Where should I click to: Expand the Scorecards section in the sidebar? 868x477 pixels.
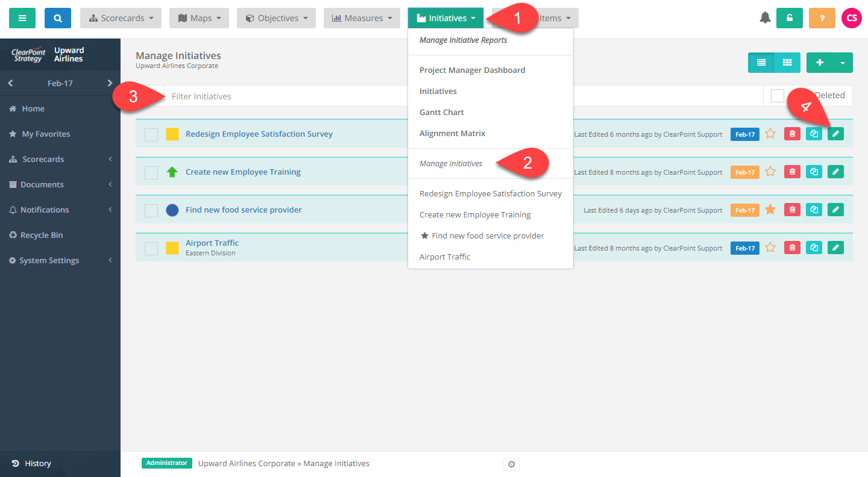pyautogui.click(x=60, y=159)
